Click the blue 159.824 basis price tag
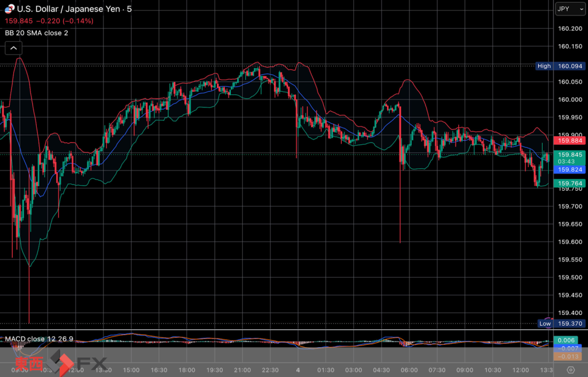The height and width of the screenshot is (377, 588). pyautogui.click(x=570, y=170)
